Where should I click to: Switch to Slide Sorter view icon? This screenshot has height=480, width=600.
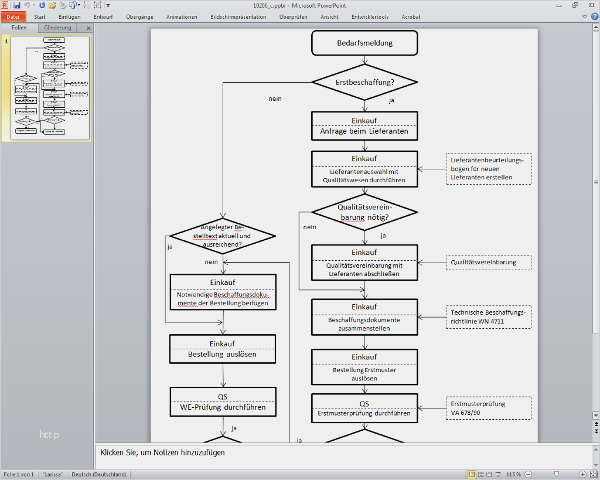point(481,475)
